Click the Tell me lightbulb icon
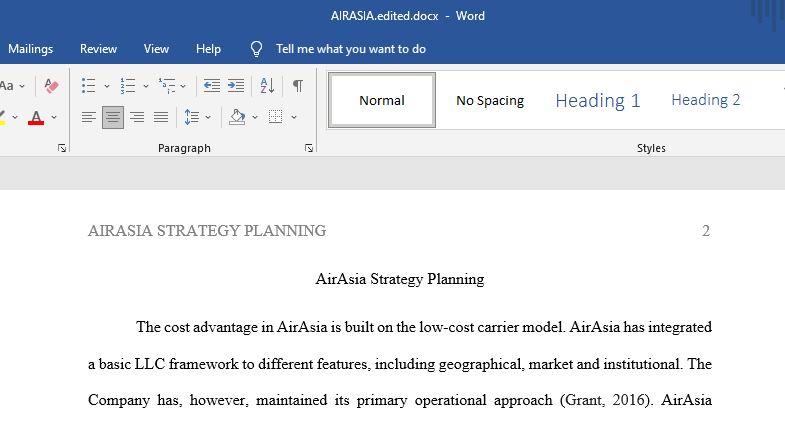 [x=256, y=49]
